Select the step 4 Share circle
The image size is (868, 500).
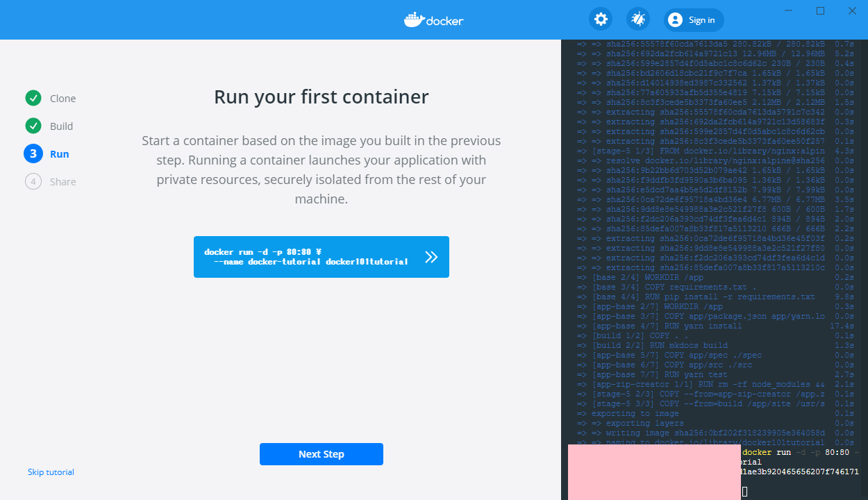pyautogui.click(x=33, y=182)
